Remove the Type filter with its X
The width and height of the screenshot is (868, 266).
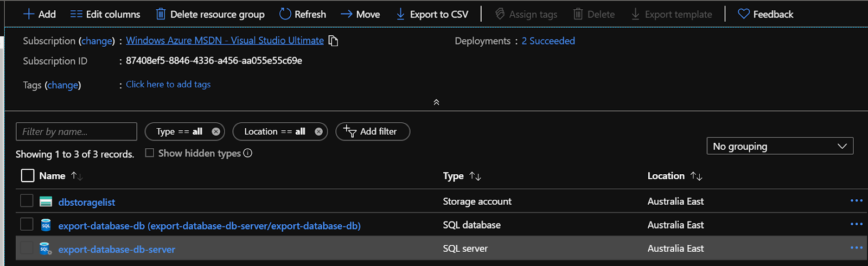point(216,131)
